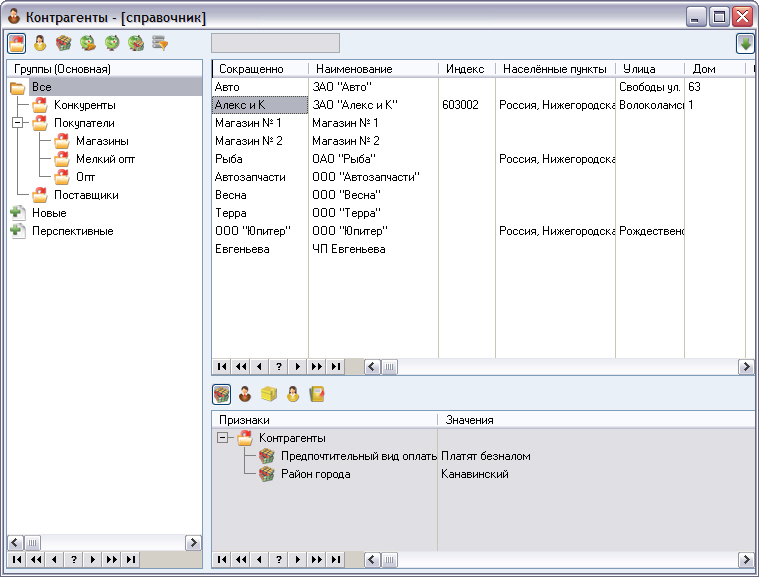Select the Конкуренты group
Image resolution: width=759 pixels, height=577 pixels.
(85, 105)
